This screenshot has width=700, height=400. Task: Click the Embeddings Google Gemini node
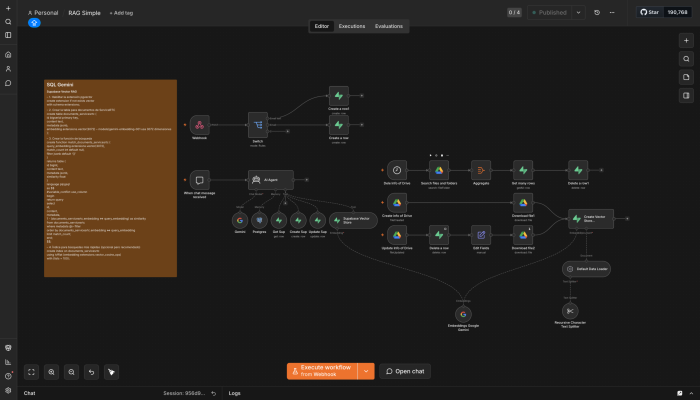pyautogui.click(x=463, y=314)
